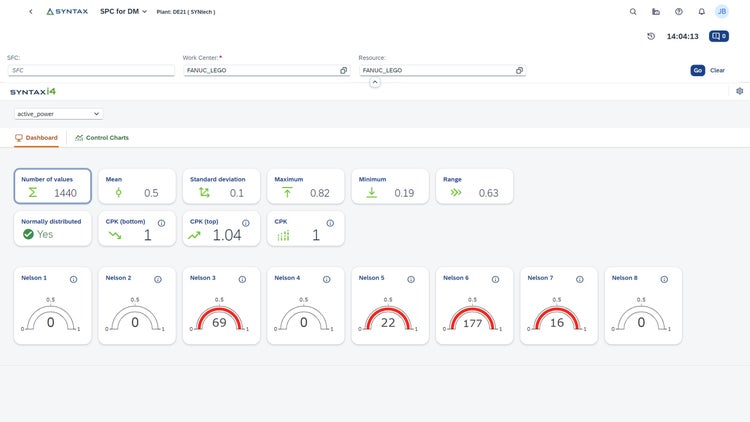The height and width of the screenshot is (422, 750).
Task: Switch to the Dashboard tab
Action: pos(36,138)
